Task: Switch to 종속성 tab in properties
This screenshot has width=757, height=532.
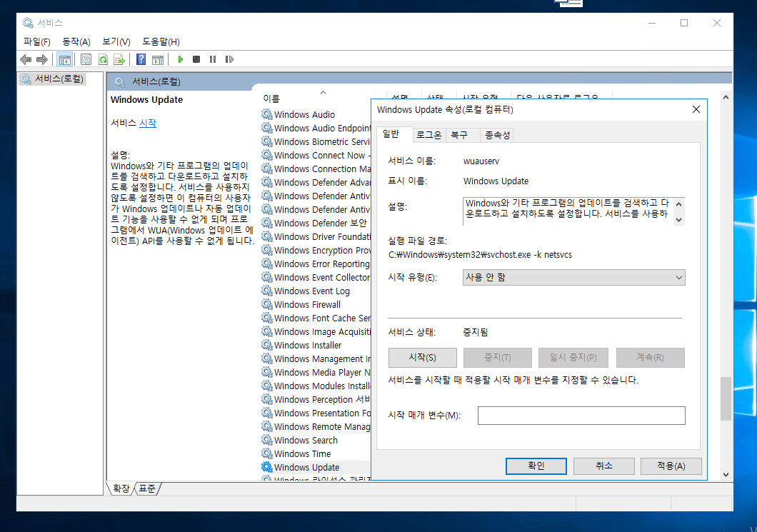Action: (x=497, y=135)
